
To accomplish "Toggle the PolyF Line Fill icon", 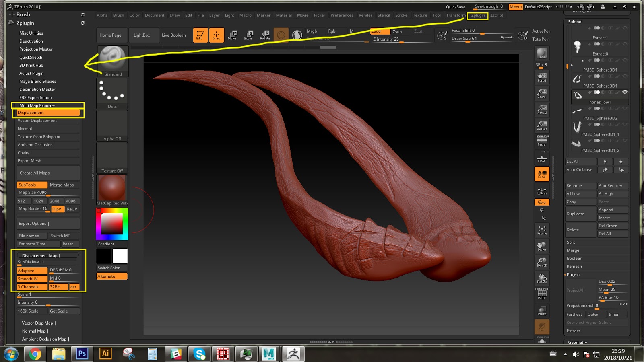I will [542, 294].
